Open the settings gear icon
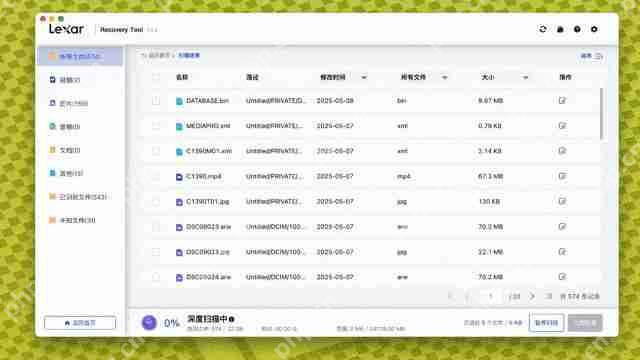 pyautogui.click(x=594, y=29)
